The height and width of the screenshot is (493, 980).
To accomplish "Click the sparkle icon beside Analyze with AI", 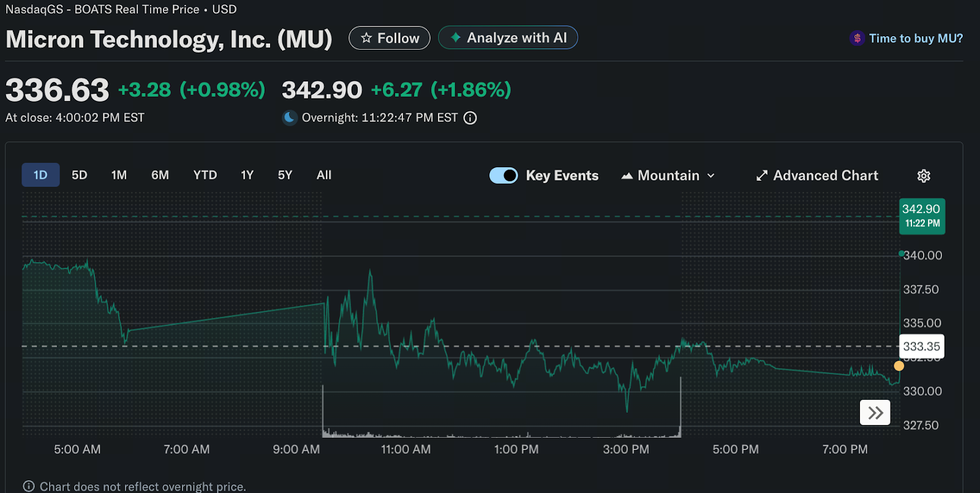I will [x=456, y=37].
